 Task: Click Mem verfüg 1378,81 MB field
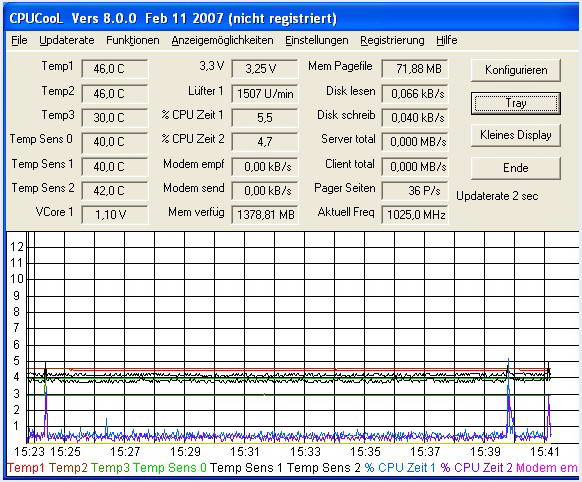[264, 214]
